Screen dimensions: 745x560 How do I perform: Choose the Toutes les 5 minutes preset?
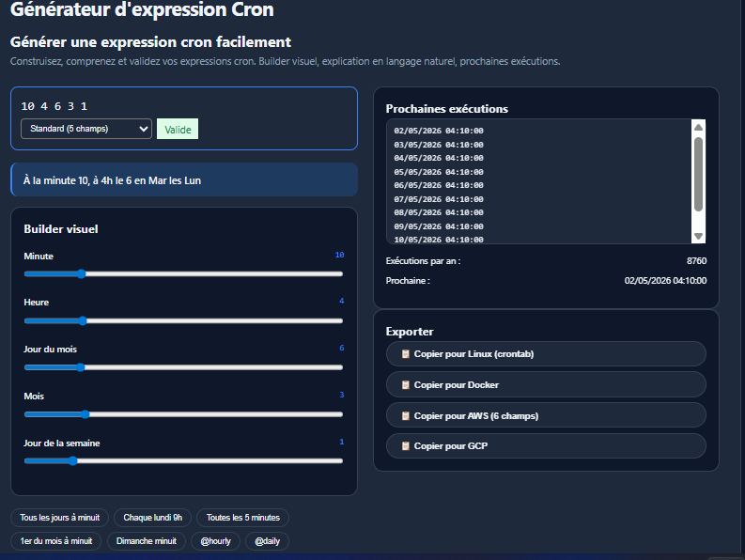[242, 518]
